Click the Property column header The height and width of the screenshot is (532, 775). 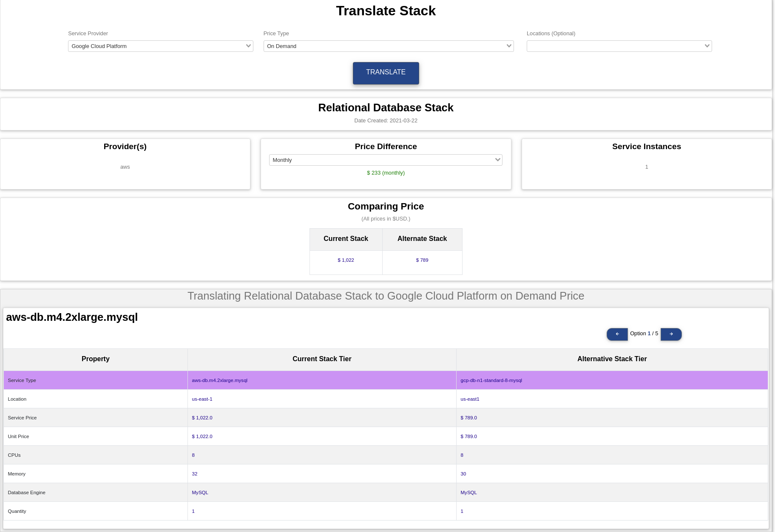tap(96, 359)
